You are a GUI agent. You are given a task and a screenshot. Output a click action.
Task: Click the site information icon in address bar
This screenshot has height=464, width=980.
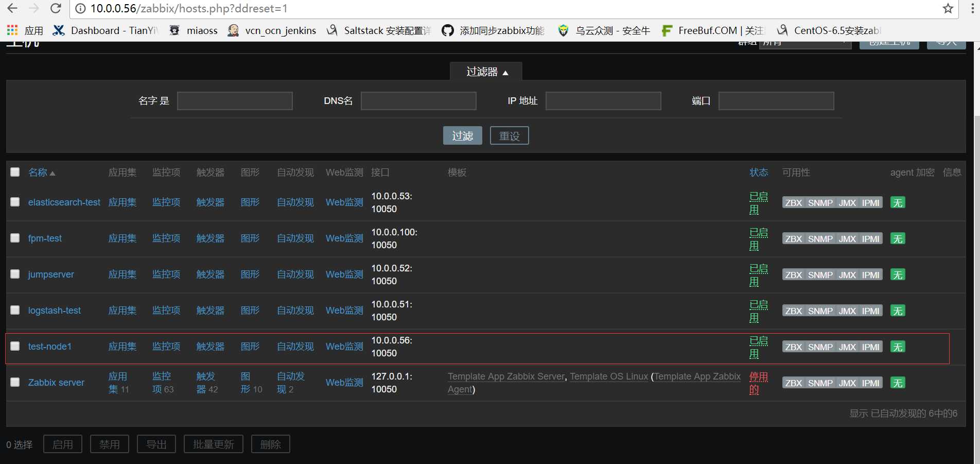[x=80, y=8]
